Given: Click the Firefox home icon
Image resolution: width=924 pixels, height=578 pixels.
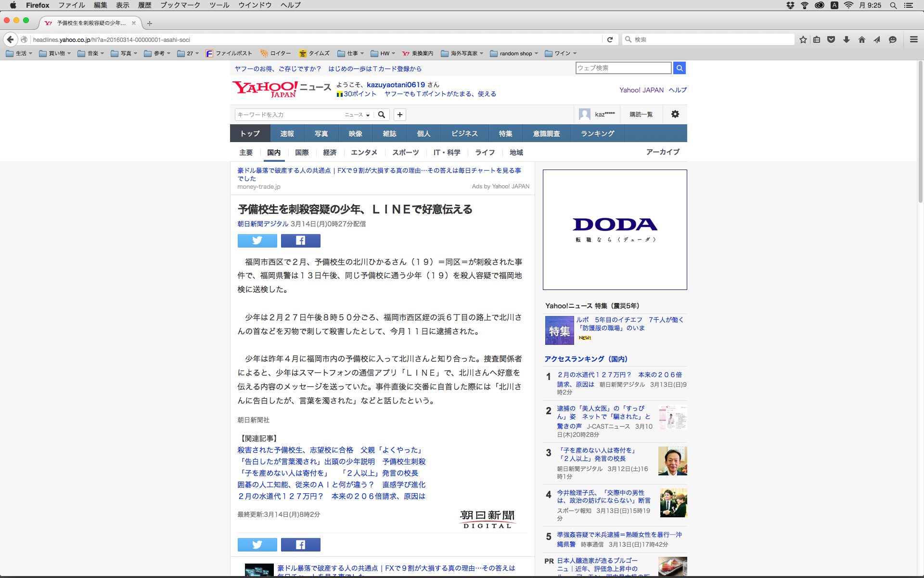Looking at the screenshot, I should tap(861, 39).
